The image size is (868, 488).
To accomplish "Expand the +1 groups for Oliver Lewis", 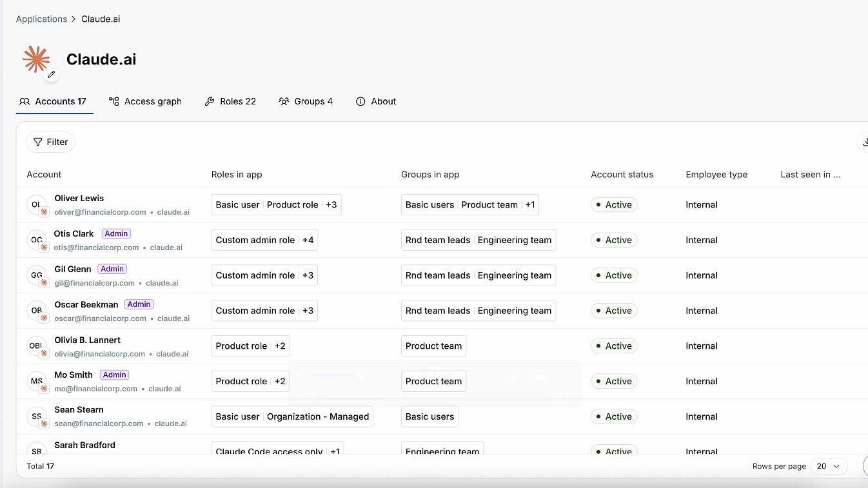I will coord(530,204).
